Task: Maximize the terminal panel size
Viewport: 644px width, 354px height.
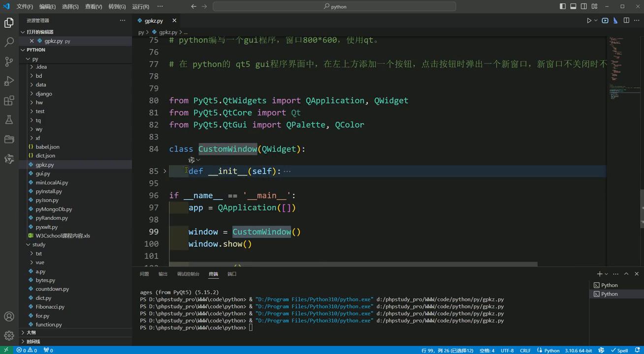Action: click(x=626, y=274)
